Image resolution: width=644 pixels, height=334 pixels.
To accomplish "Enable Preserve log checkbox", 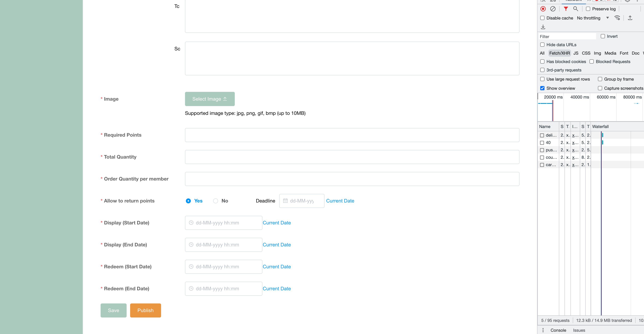I will point(588,9).
